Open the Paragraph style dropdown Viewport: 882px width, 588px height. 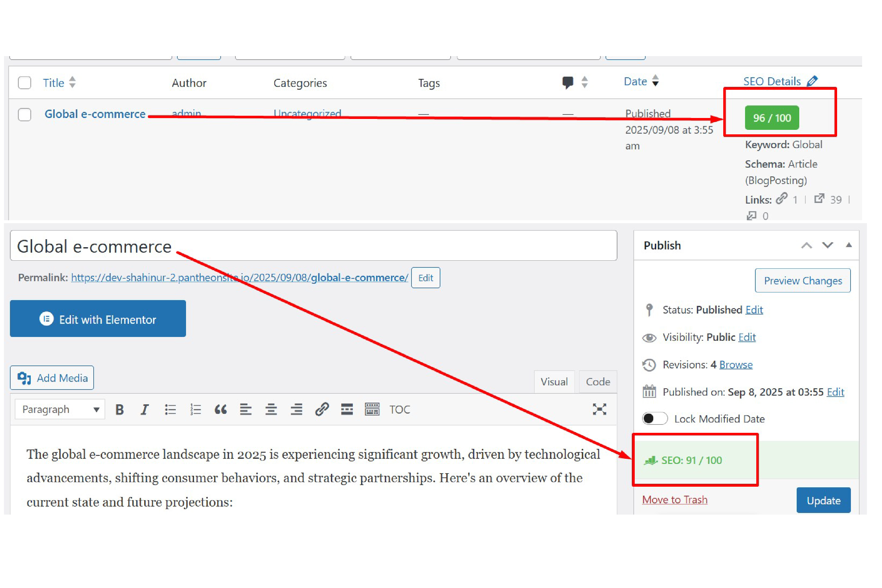(x=59, y=409)
